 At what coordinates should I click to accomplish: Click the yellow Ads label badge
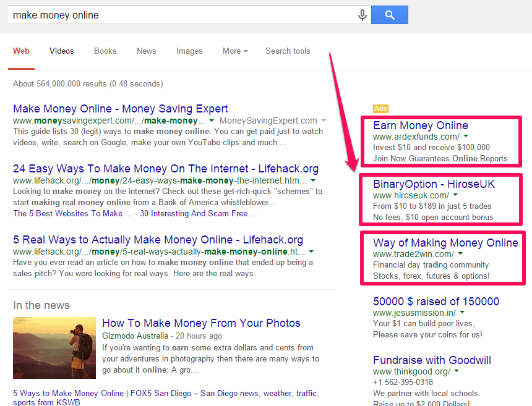[x=380, y=109]
